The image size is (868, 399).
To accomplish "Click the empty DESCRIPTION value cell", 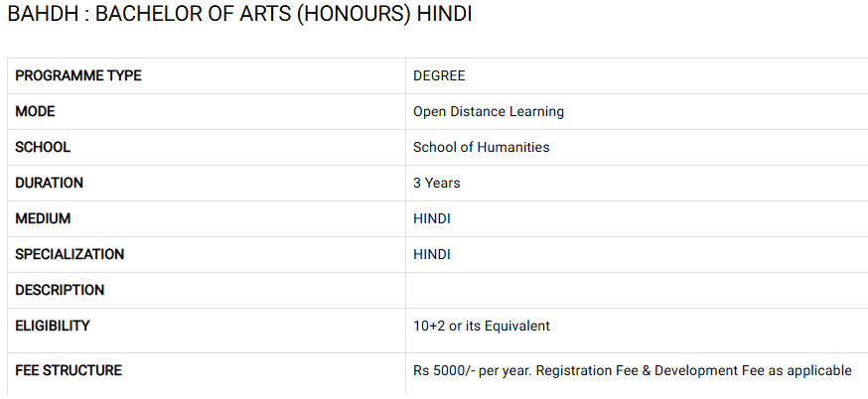I will click(x=636, y=290).
